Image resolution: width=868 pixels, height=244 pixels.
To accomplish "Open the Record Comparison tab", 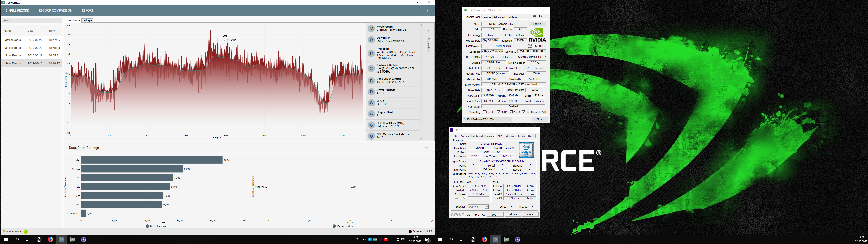I will coord(55,10).
